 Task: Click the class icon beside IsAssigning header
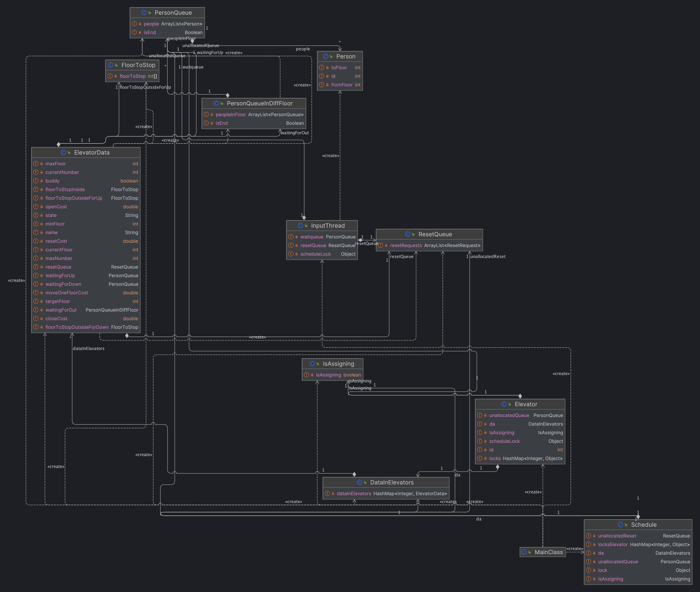coord(312,363)
